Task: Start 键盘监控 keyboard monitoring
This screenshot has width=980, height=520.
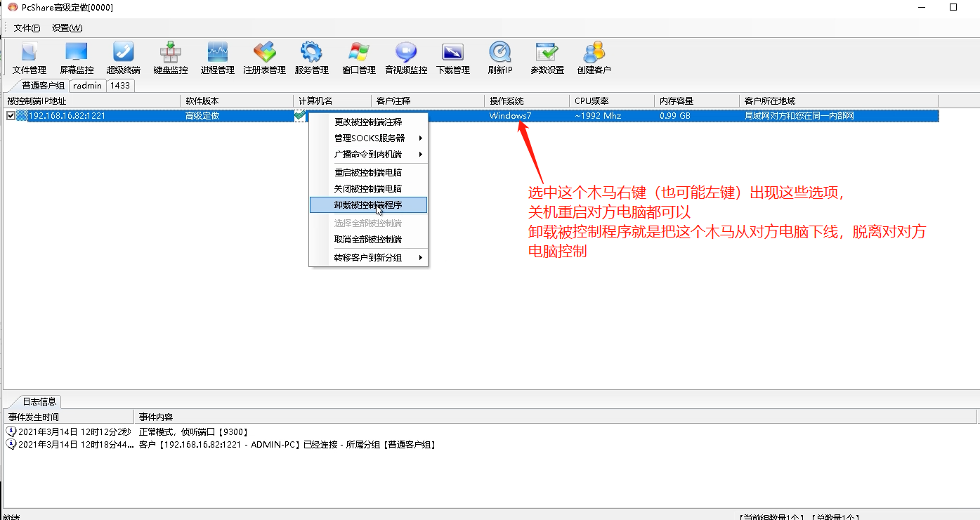Action: point(171,58)
